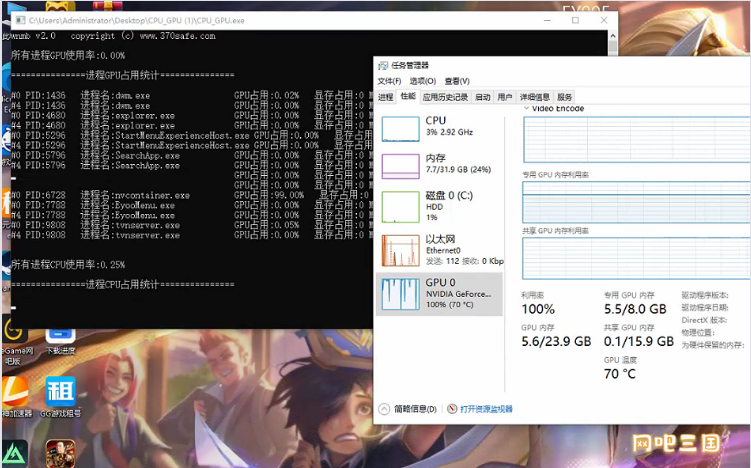Open the 选项(O) menu in Task Manager
Viewport: 751px width, 468px height.
click(x=422, y=81)
